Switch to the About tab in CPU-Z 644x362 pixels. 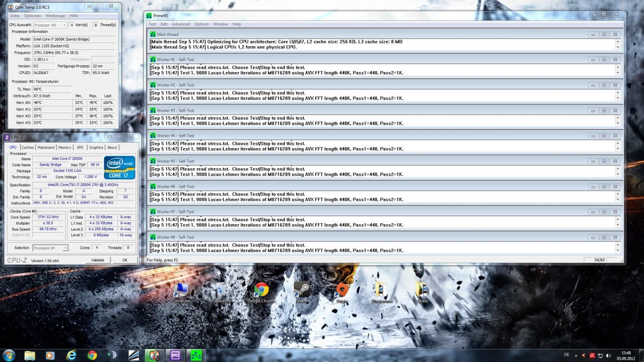pos(112,147)
